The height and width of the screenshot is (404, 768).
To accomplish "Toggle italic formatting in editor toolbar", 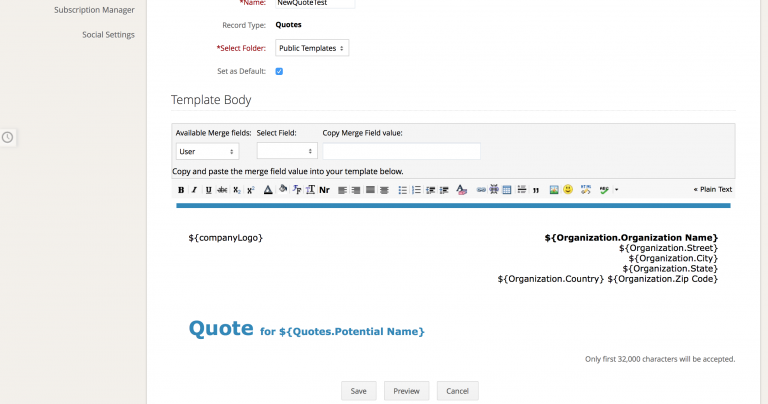I will click(x=194, y=190).
